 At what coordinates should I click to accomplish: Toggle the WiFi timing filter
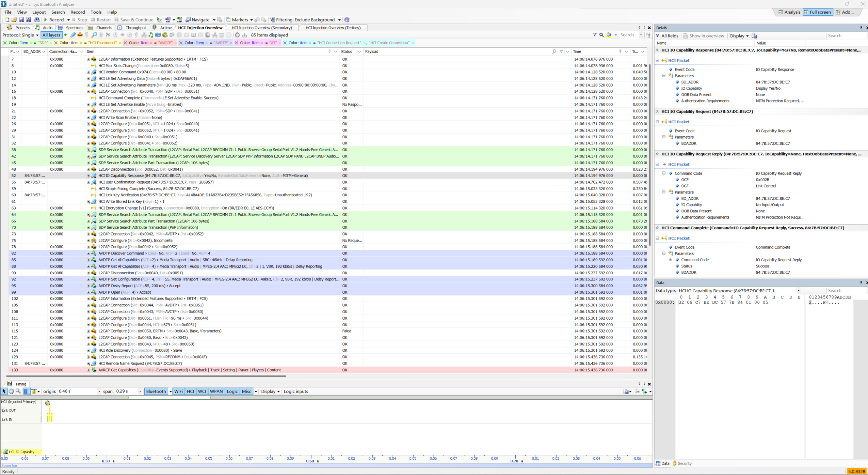click(x=178, y=391)
